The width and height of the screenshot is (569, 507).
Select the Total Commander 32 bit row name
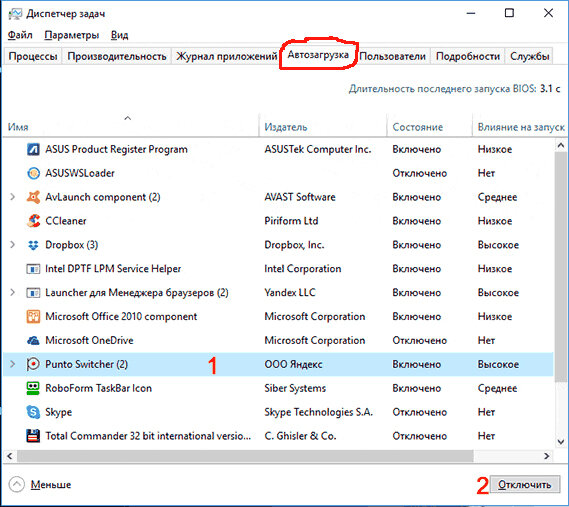tap(148, 436)
